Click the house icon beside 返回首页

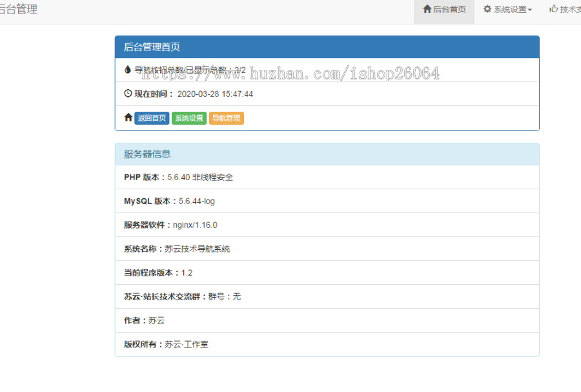point(128,118)
